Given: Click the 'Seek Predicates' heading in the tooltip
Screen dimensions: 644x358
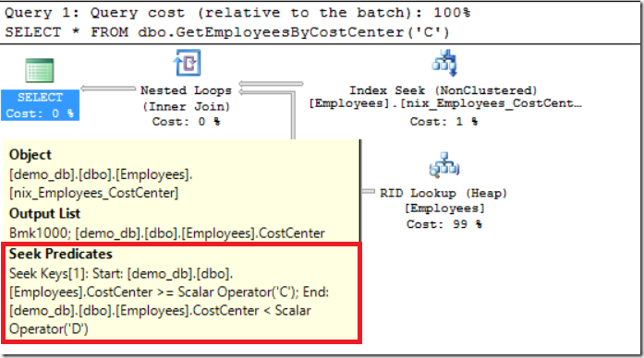Looking at the screenshot, I should [60, 254].
